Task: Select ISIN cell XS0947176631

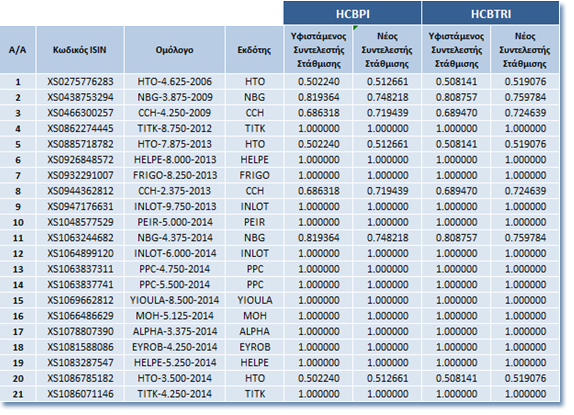Action: coord(80,206)
